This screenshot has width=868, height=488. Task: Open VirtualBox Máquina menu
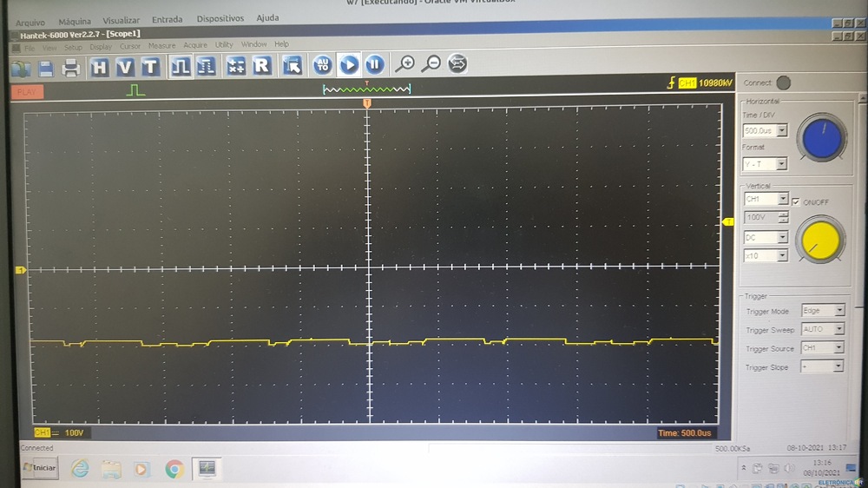75,22
